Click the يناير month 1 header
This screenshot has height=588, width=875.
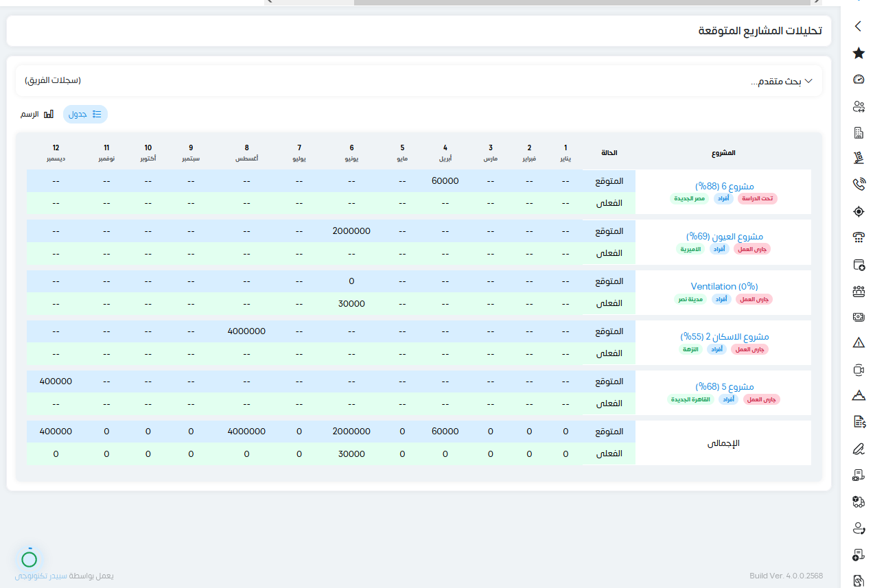[565, 152]
